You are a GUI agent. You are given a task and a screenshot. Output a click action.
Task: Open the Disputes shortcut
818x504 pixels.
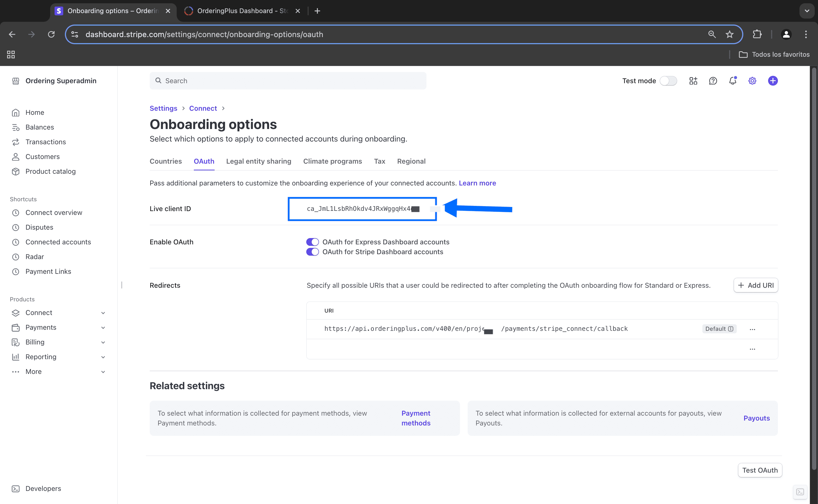(x=39, y=227)
